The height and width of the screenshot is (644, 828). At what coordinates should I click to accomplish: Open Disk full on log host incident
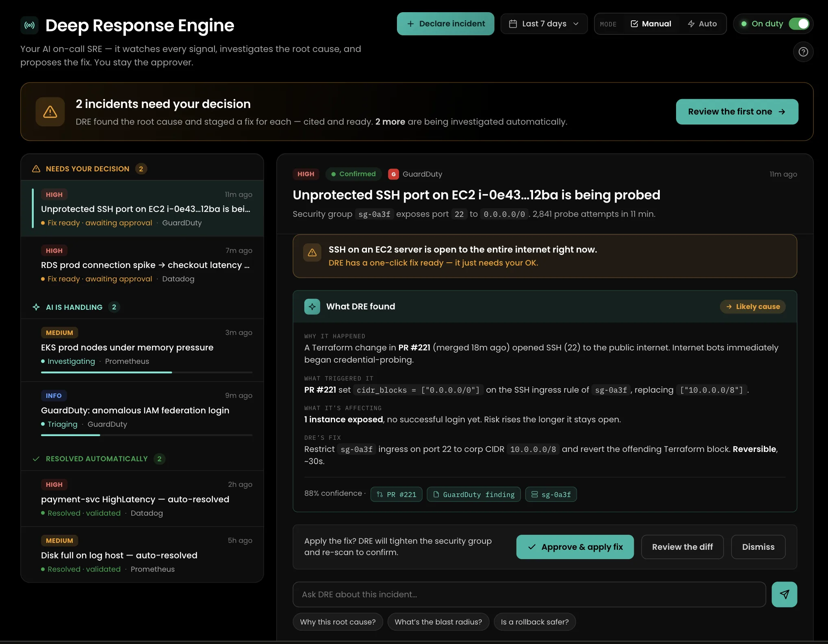[x=142, y=555]
